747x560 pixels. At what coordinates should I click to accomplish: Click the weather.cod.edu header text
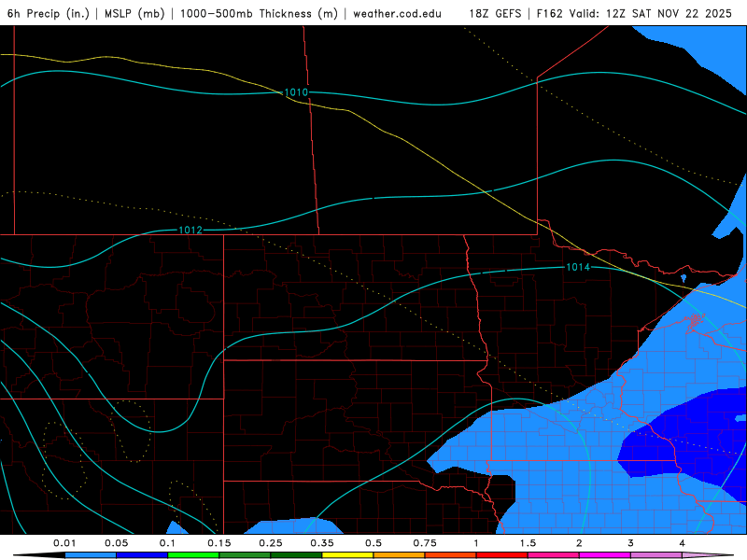pyautogui.click(x=397, y=13)
